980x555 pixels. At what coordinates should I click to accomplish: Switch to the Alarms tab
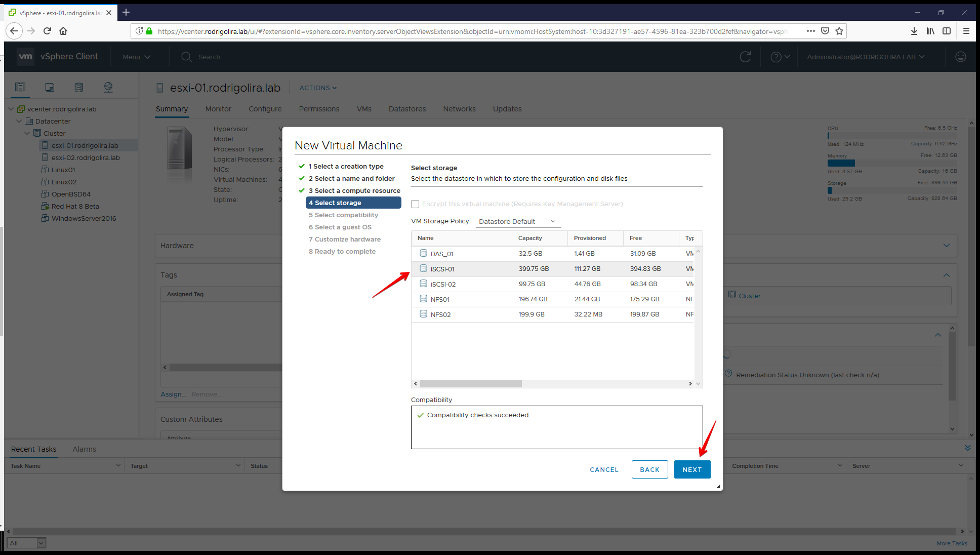coord(84,449)
